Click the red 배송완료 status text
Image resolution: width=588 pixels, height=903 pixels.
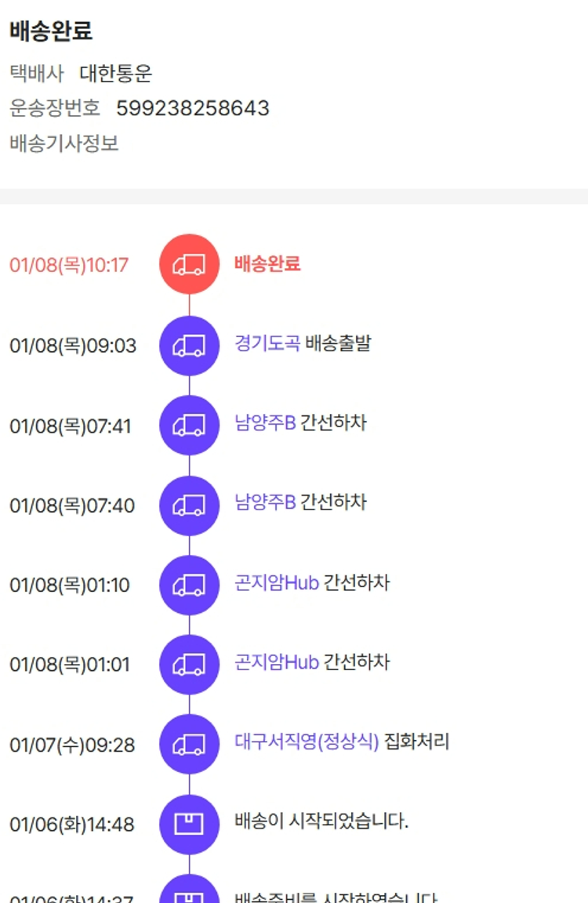267,263
